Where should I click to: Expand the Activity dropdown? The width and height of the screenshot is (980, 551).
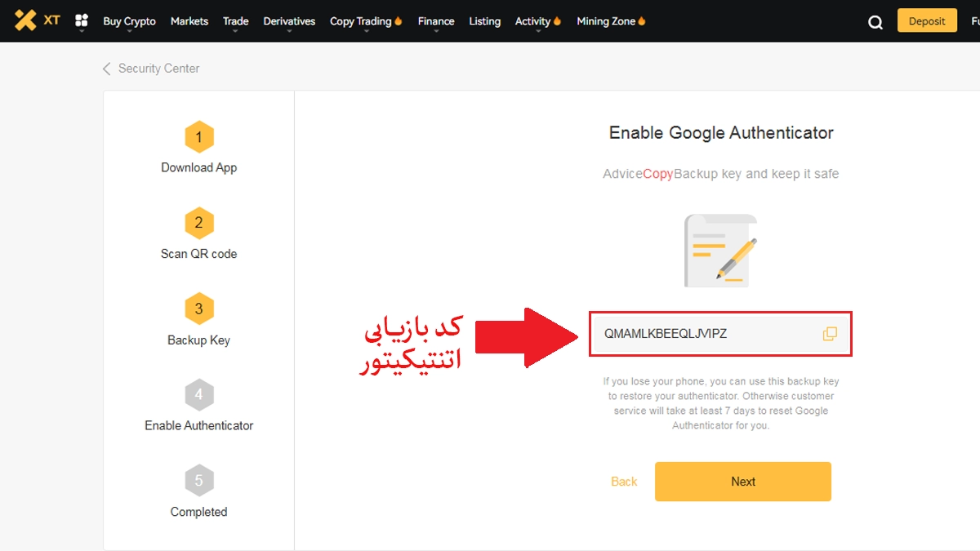[538, 21]
